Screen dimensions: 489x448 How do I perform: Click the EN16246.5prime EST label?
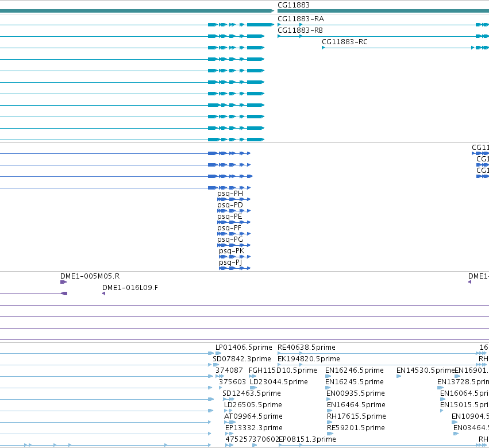point(355,370)
